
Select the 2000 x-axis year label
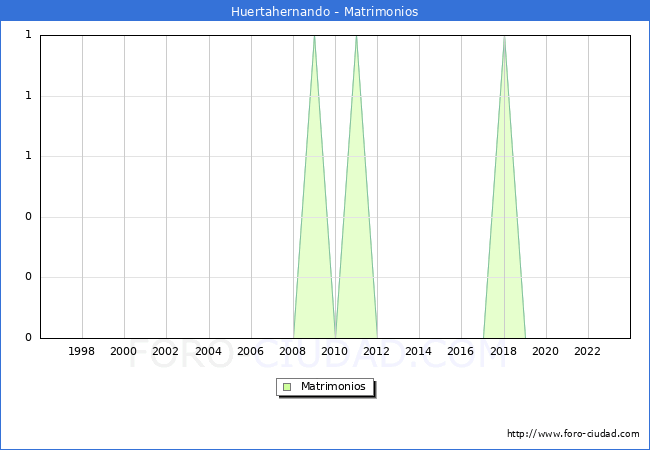pyautogui.click(x=124, y=351)
